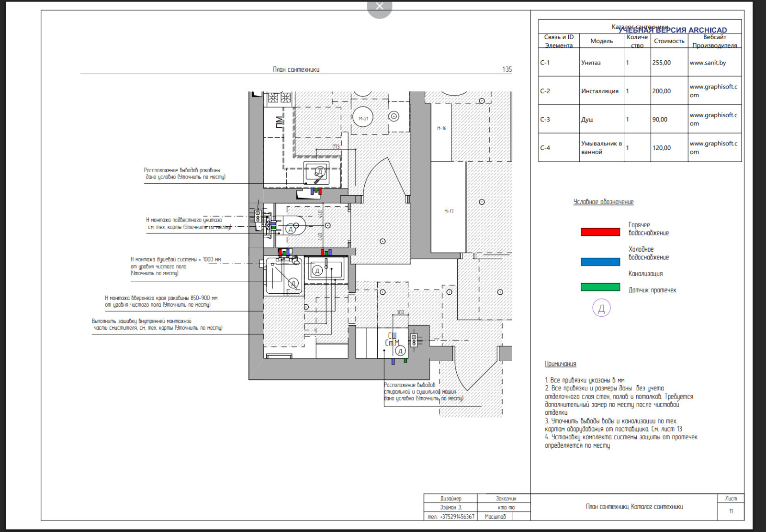766x532 pixels.
Task: Click the leak sensor Д symbol in legend
Action: 601,308
